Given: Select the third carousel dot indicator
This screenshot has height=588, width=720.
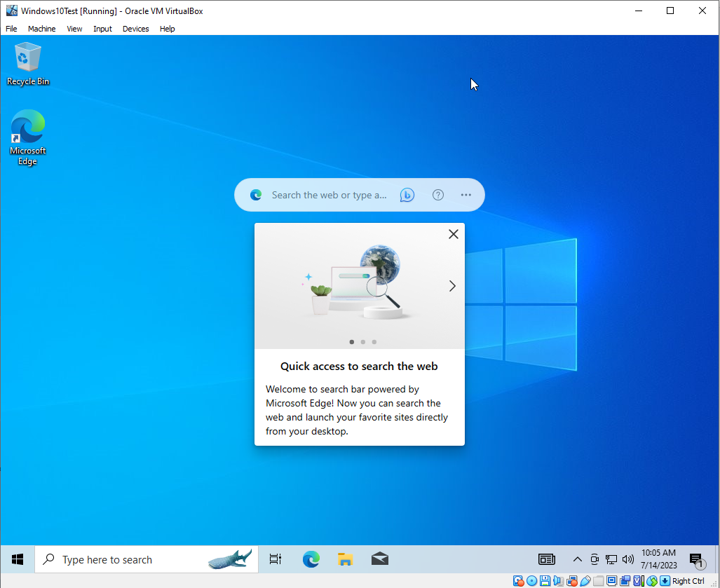Looking at the screenshot, I should pos(374,342).
